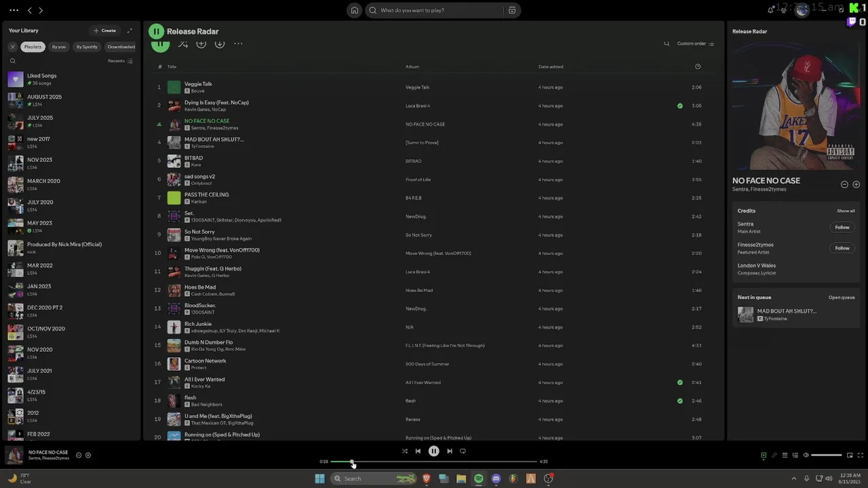Open the 4/23/15 playlist

tap(71, 395)
